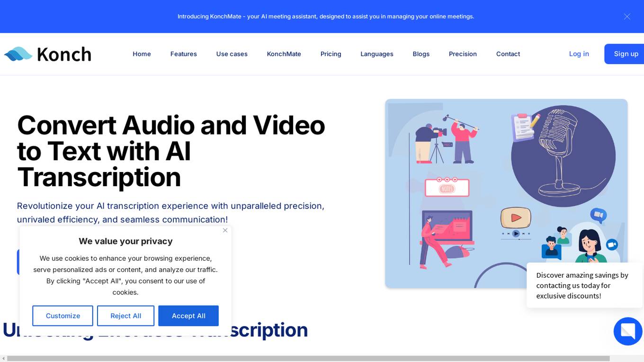Click the "Revolutionize your AI transcription" paragraph
Viewport: 644px width, 362px height.
coord(170,213)
